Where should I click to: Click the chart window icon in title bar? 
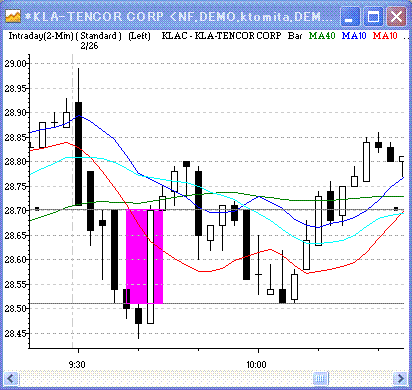[13, 16]
